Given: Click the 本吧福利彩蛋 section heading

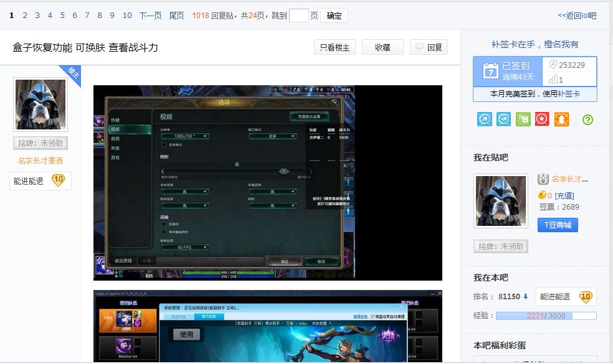Looking at the screenshot, I should pos(500,345).
